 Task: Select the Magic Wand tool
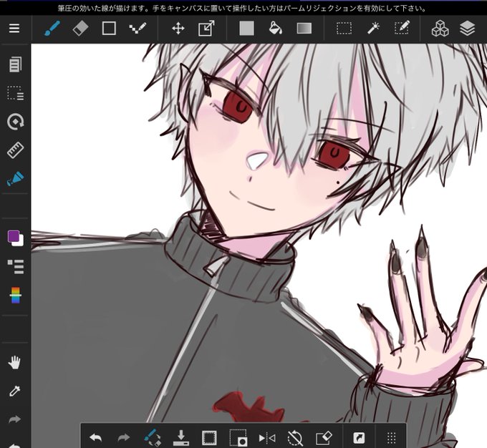coord(373,28)
